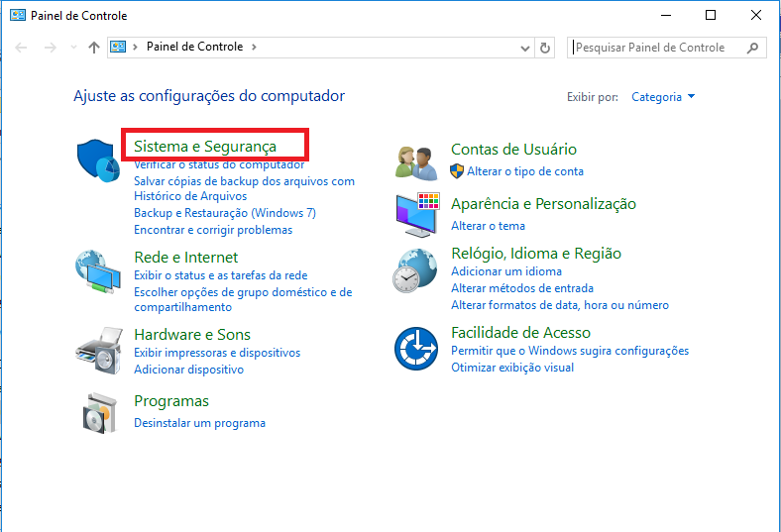This screenshot has height=532, width=781.
Task: Open the Sistema e Segurança shield icon
Action: tap(98, 160)
